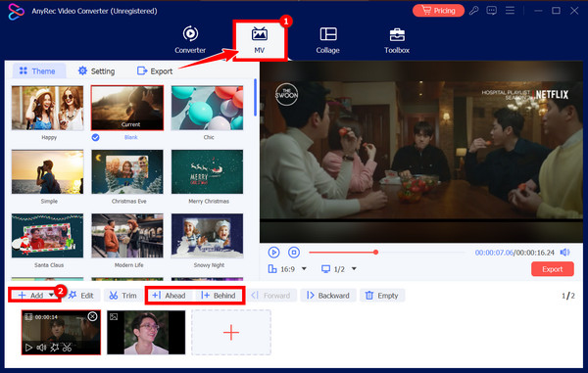The width and height of the screenshot is (588, 373).
Task: Empty the clip list
Action: (382, 295)
